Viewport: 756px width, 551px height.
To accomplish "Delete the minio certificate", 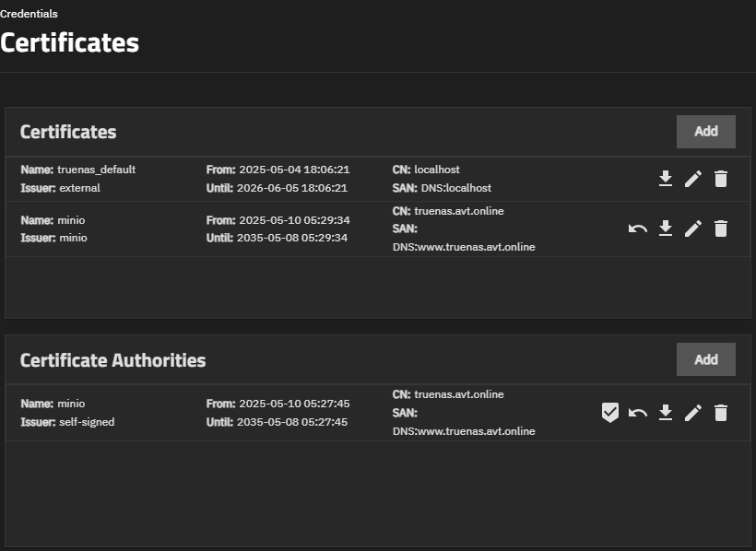I will 721,229.
